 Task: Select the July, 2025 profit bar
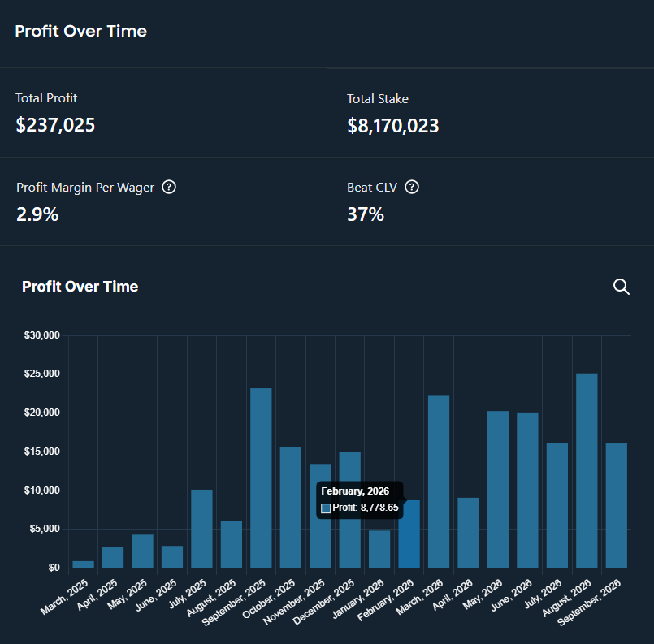[201, 529]
